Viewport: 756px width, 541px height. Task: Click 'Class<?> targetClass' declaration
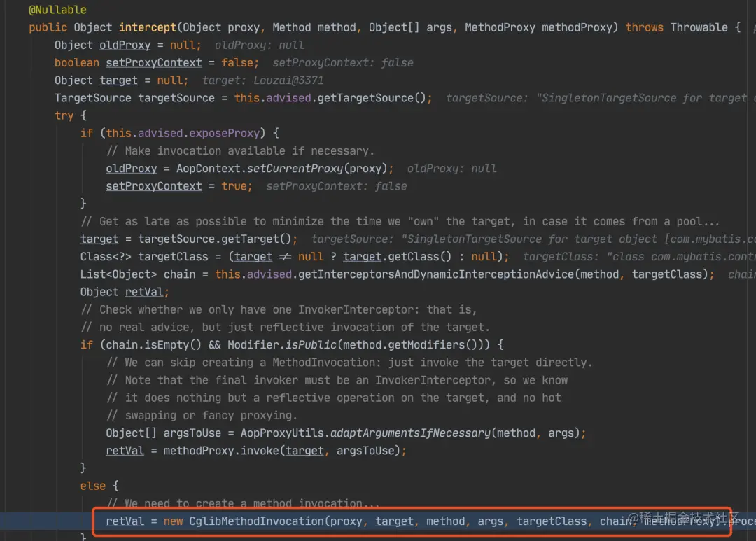point(144,257)
